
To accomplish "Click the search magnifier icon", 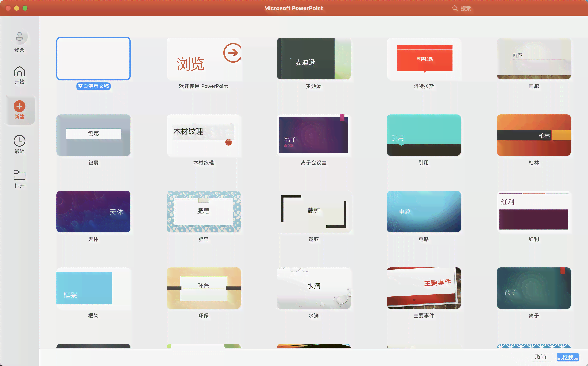I will [455, 8].
